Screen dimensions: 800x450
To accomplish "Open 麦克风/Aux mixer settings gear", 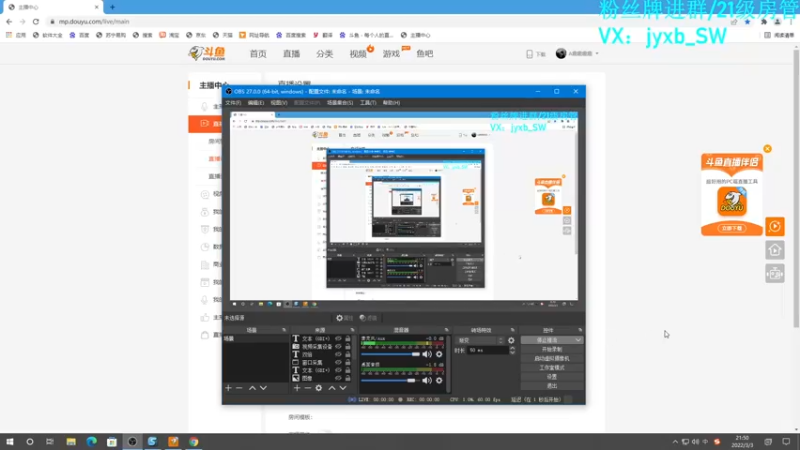I will pos(439,354).
